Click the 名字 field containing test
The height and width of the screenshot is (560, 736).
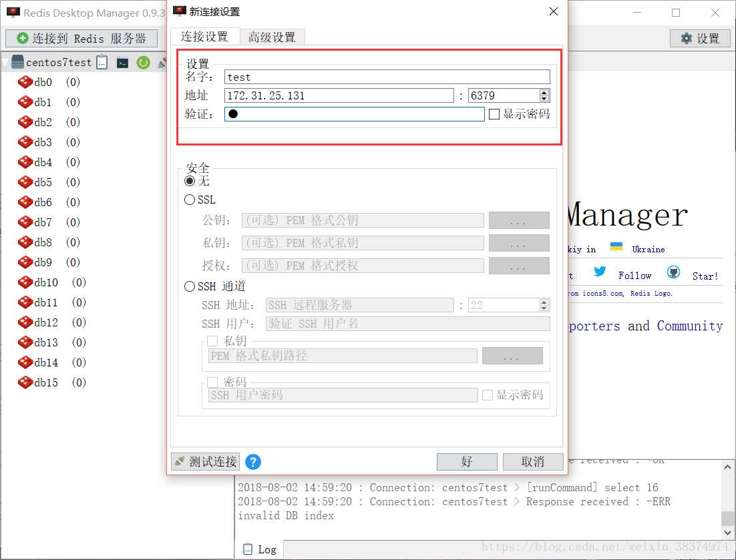[387, 77]
